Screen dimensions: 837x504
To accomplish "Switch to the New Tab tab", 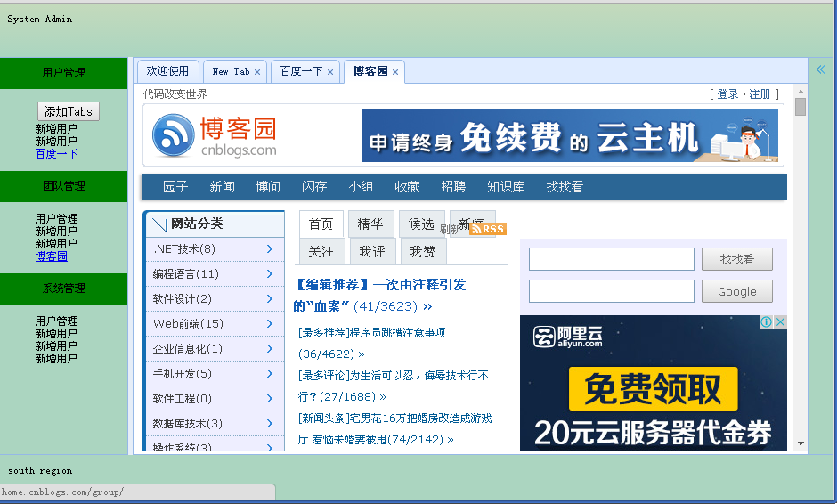I will (x=231, y=71).
